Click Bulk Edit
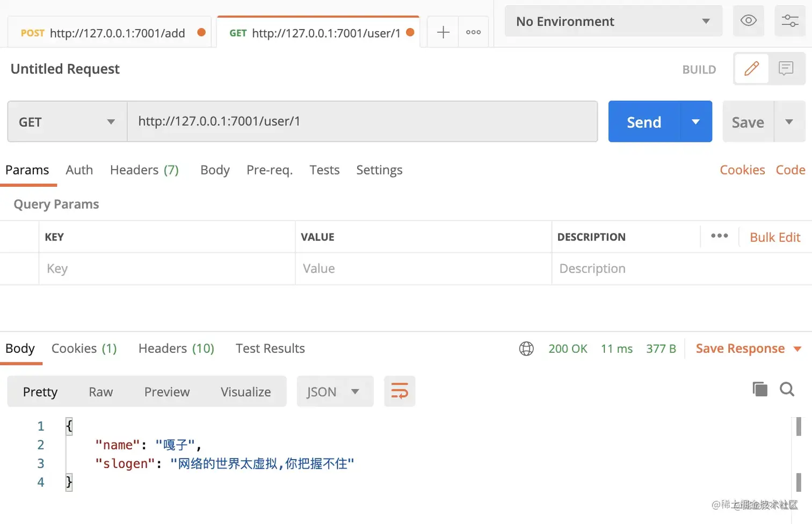 point(775,237)
